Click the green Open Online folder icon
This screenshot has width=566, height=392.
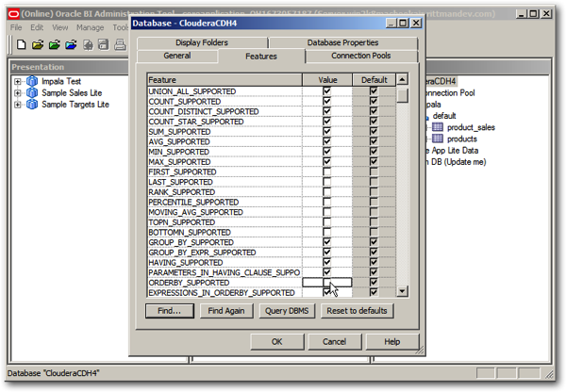tap(55, 44)
